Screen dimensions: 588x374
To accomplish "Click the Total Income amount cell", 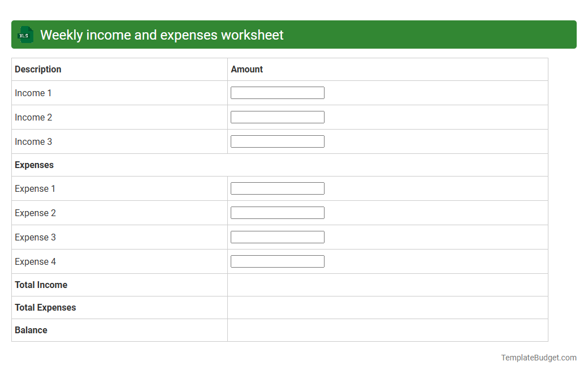I will point(387,285).
